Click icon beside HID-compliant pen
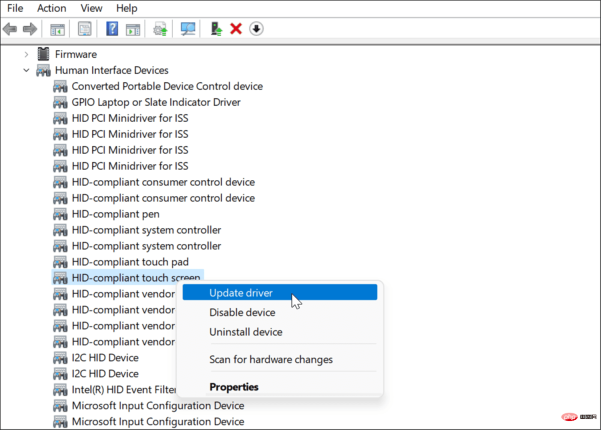The width and height of the screenshot is (601, 430). click(x=60, y=214)
